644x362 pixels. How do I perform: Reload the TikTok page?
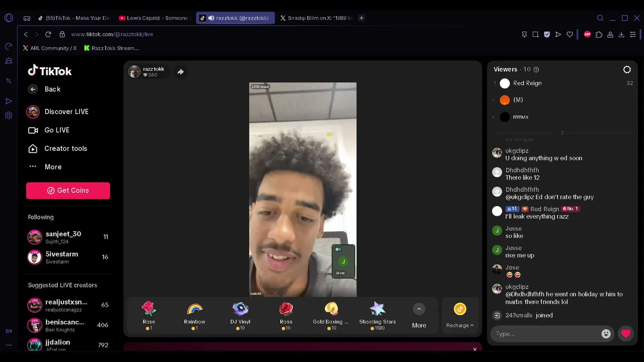coord(48,34)
